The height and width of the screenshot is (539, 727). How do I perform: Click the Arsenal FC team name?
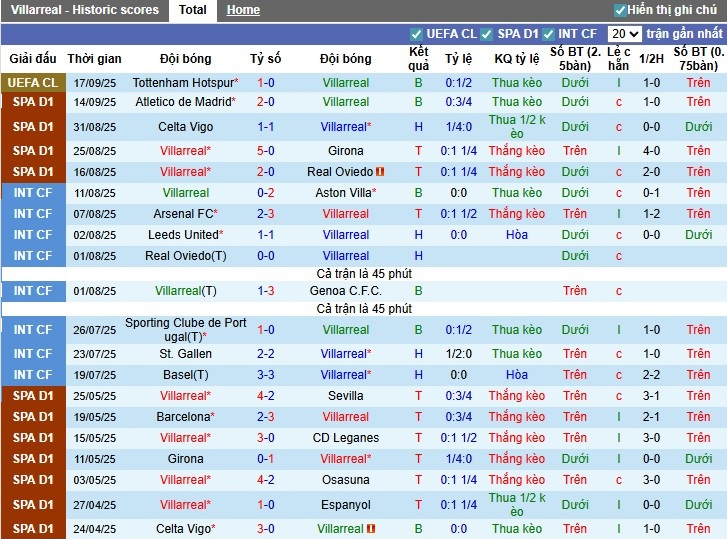tap(184, 214)
